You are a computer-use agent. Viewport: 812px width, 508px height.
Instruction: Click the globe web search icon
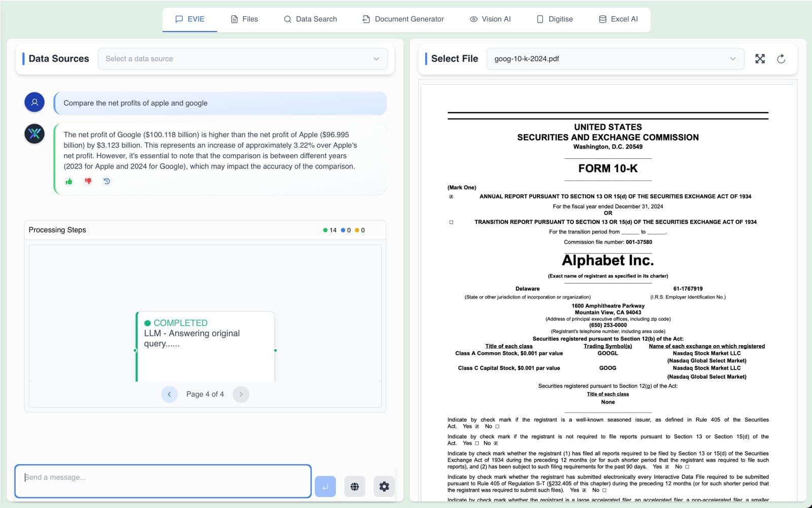pos(355,486)
